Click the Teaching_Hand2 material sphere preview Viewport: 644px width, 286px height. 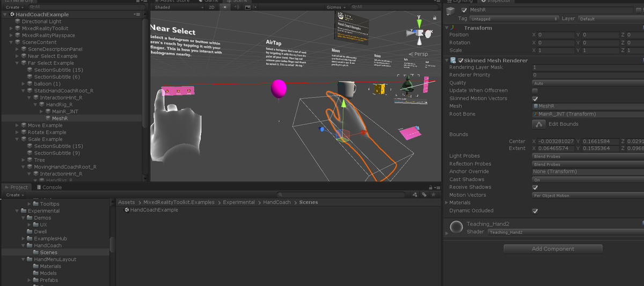point(456,228)
